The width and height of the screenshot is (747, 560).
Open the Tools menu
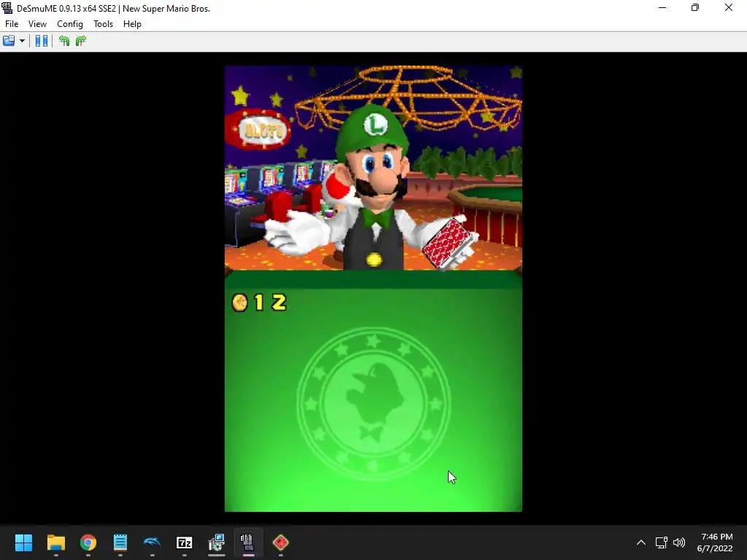(x=103, y=24)
